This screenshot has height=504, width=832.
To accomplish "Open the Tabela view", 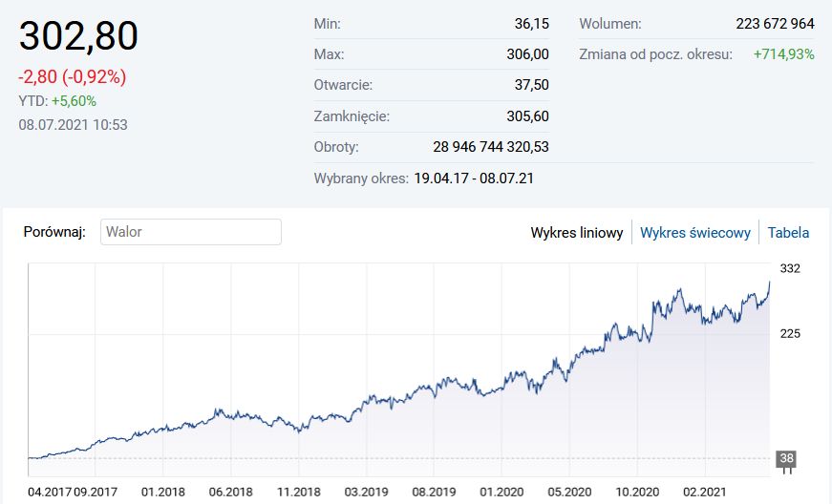I will [x=788, y=232].
